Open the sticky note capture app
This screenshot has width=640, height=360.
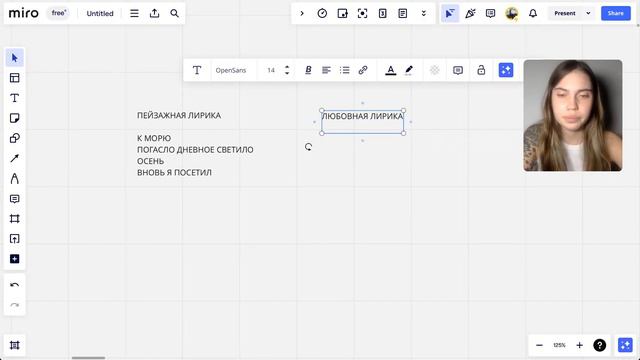tap(342, 13)
